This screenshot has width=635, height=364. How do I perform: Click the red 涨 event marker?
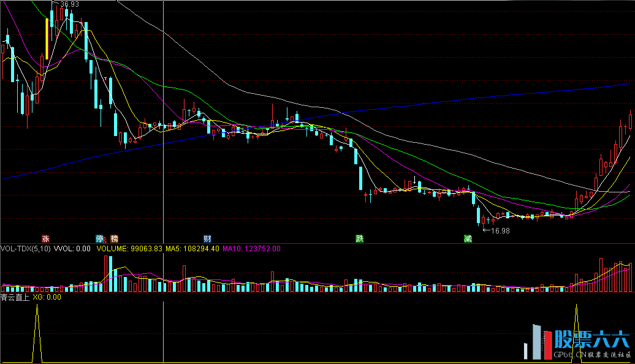click(45, 238)
